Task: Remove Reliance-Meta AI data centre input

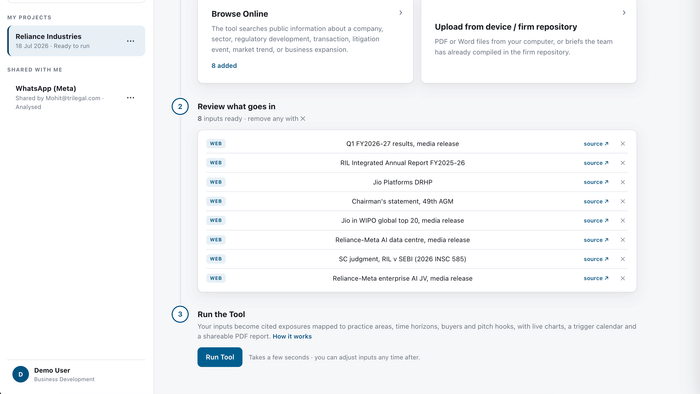Action: coord(622,240)
